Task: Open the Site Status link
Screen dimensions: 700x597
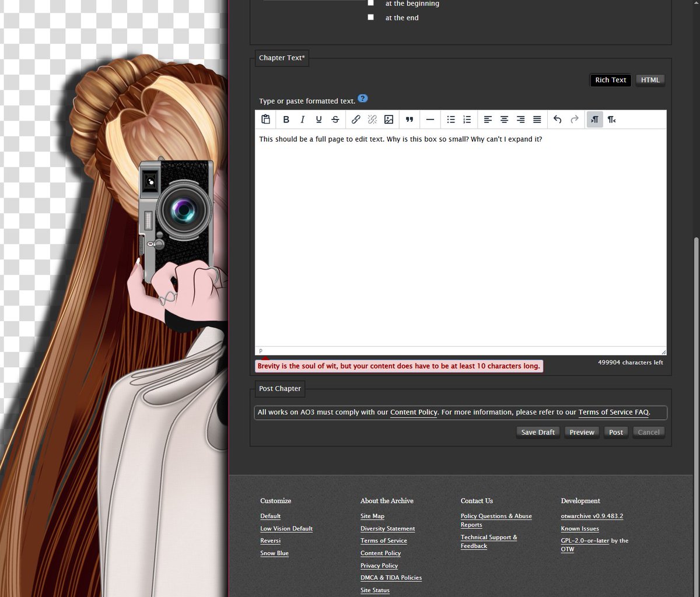Action: pyautogui.click(x=375, y=590)
